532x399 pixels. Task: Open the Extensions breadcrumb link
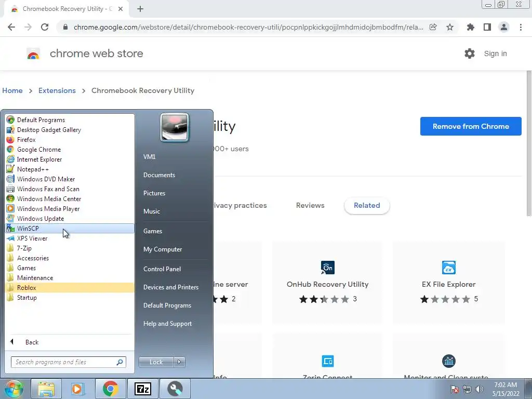pos(57,90)
